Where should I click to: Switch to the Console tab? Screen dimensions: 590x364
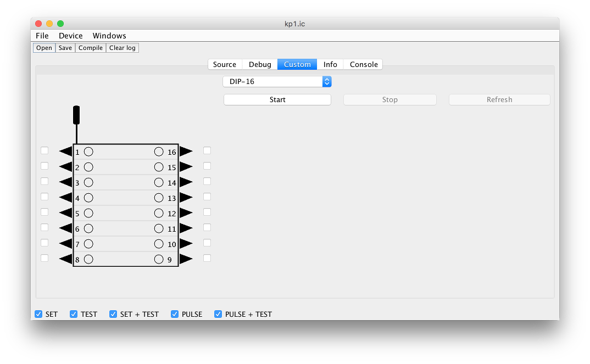(x=364, y=64)
